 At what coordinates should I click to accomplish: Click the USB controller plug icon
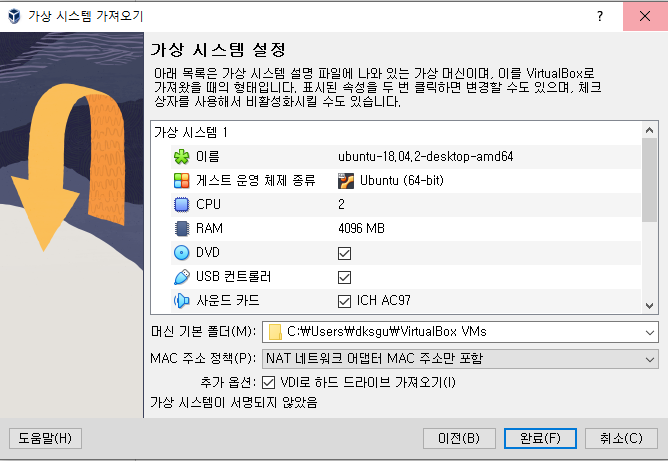181,277
